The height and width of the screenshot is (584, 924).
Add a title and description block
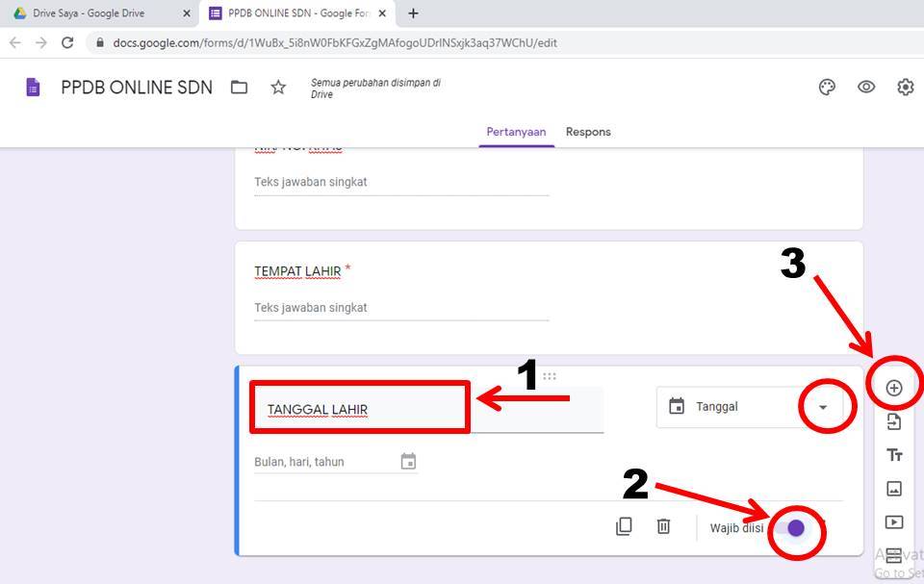[x=893, y=454]
